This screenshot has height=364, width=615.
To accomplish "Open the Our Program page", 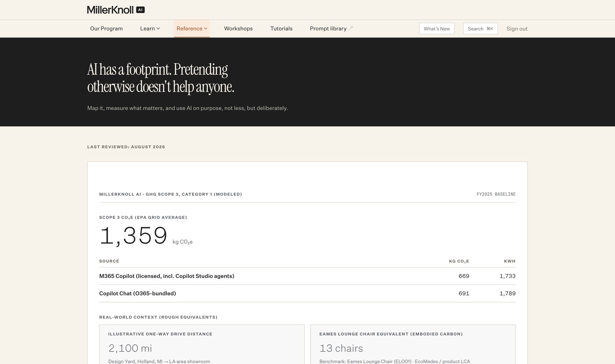I will (106, 29).
